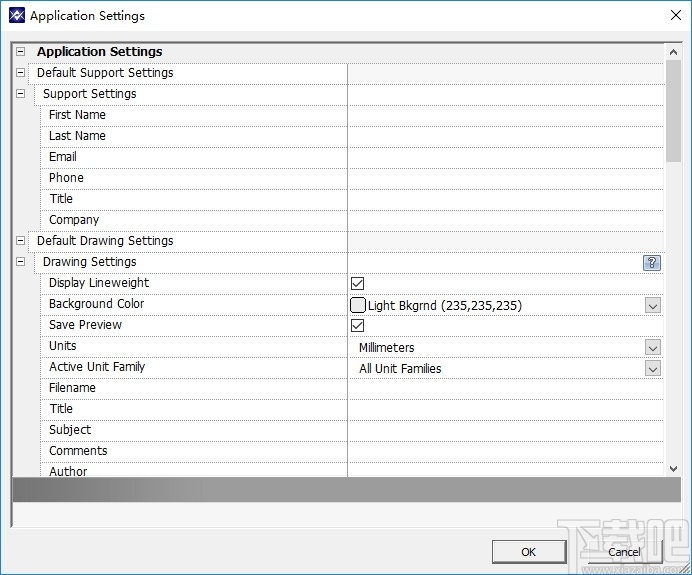This screenshot has width=692, height=575.
Task: Select the Support Settings tree row label
Action: 90,94
